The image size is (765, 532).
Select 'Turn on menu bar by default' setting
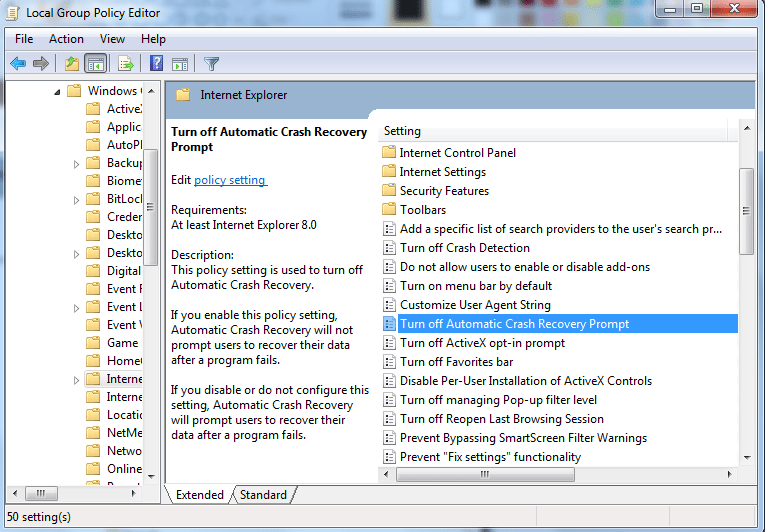[x=476, y=286]
